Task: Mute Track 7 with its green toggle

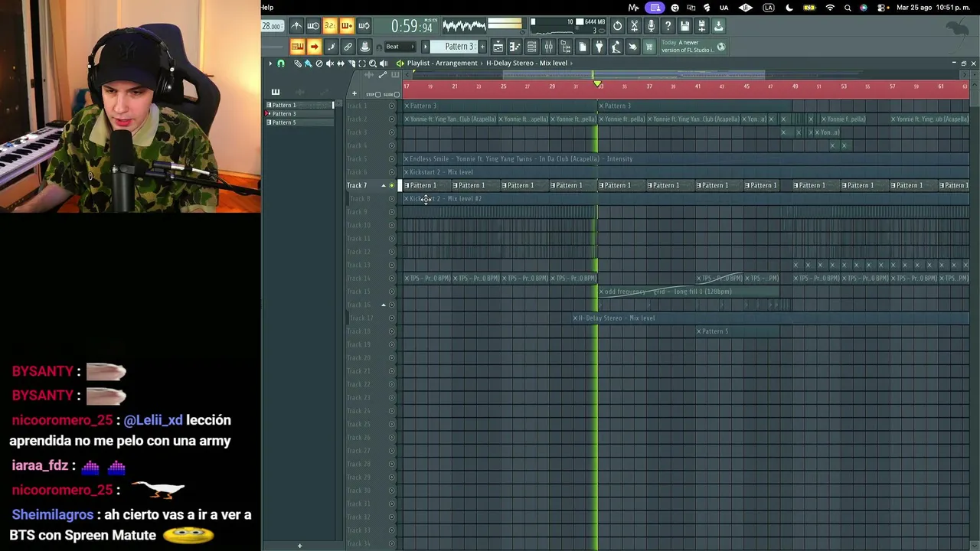Action: click(x=391, y=185)
